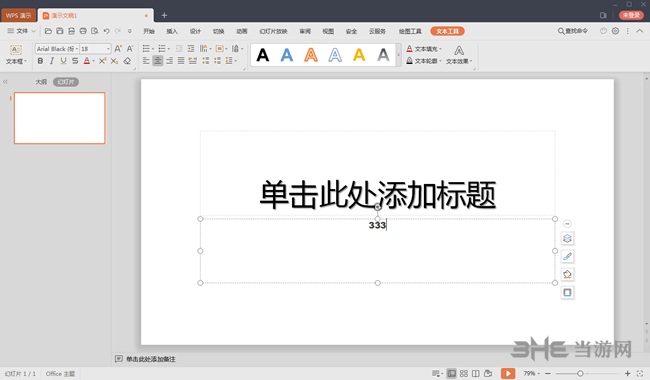The image size is (650, 380).
Task: Decrease the indent level
Action: coord(179,48)
